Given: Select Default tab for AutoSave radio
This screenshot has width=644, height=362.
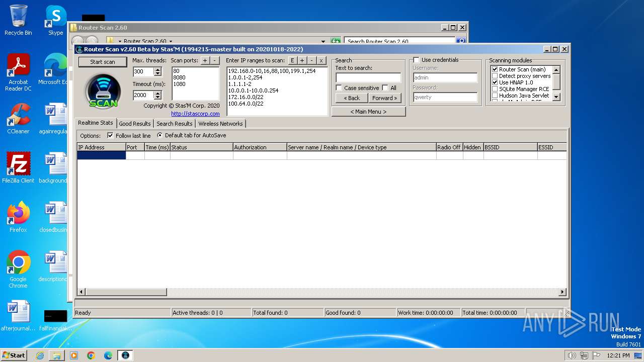Looking at the screenshot, I should [x=159, y=136].
